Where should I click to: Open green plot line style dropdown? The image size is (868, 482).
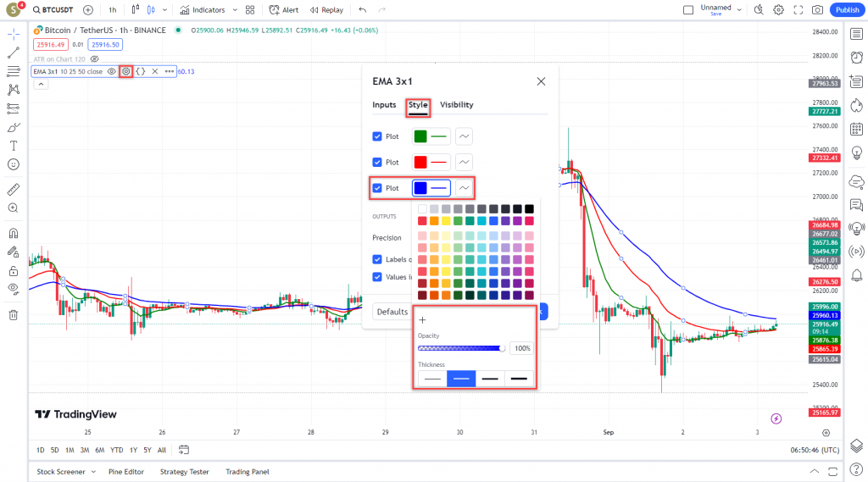pyautogui.click(x=464, y=136)
